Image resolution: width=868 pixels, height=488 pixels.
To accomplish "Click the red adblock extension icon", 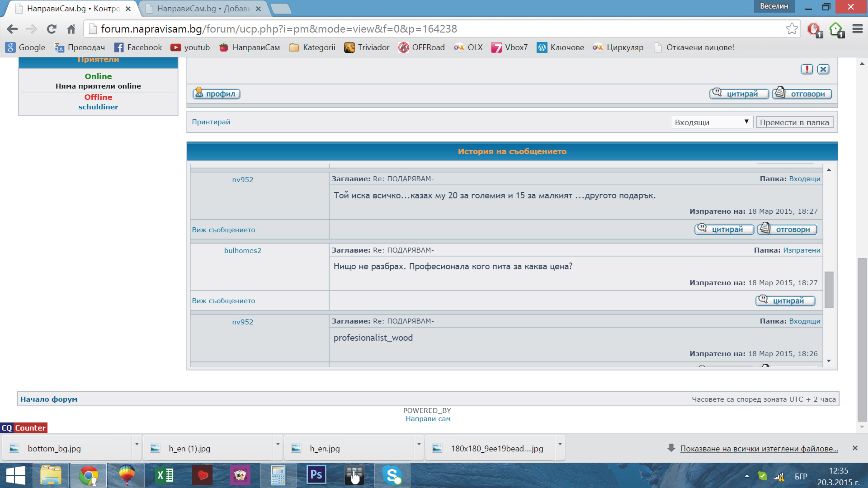I will pos(814,29).
